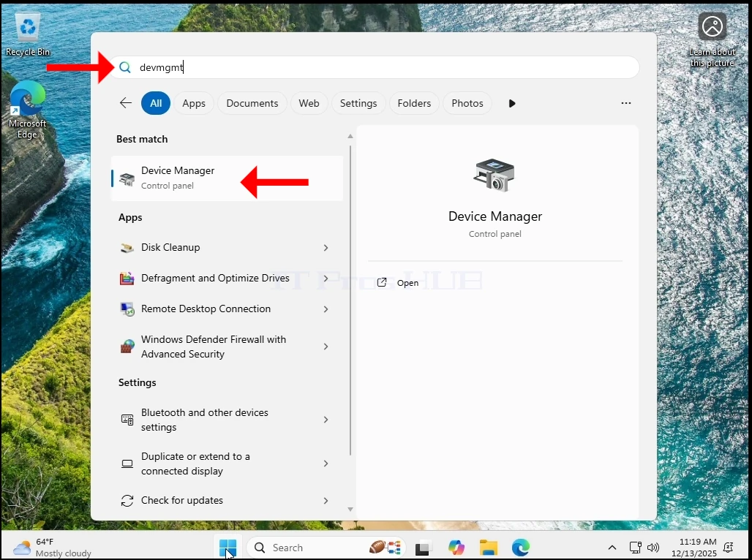The height and width of the screenshot is (560, 752).
Task: Expand Remote Desktop Connection chevron
Action: pyautogui.click(x=326, y=309)
